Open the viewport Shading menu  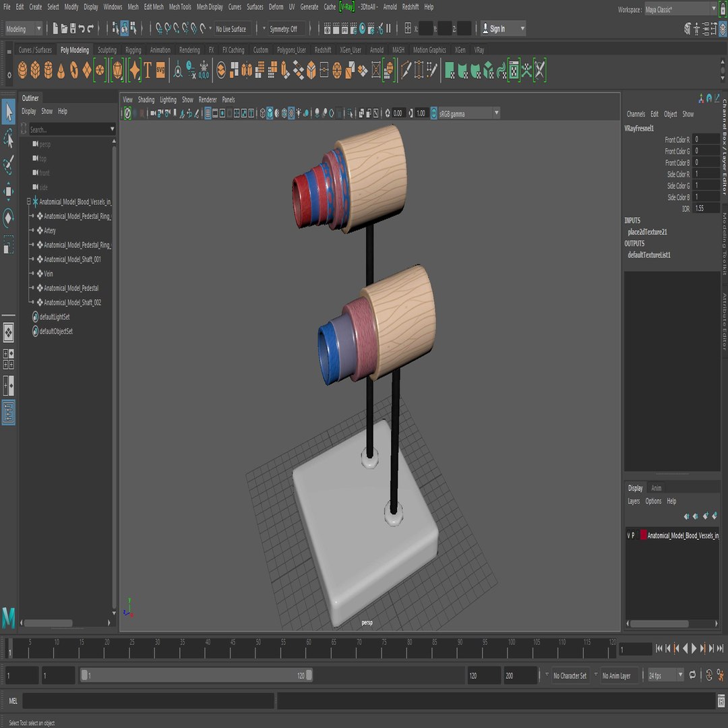(146, 99)
